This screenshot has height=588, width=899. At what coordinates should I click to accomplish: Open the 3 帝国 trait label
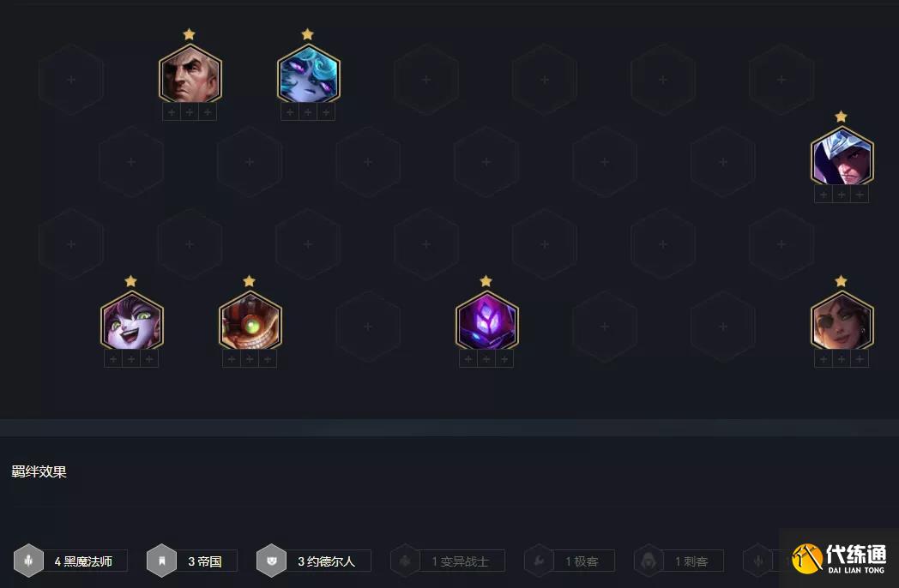click(205, 561)
